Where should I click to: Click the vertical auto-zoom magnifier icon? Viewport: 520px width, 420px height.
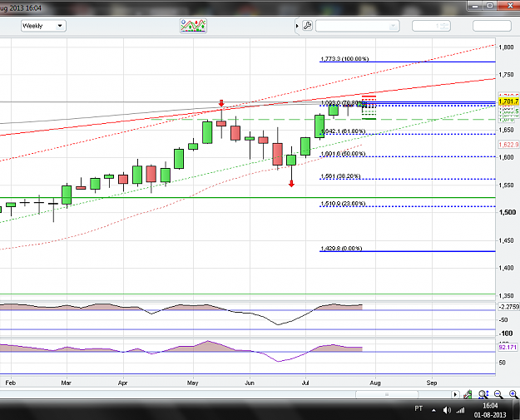483,394
